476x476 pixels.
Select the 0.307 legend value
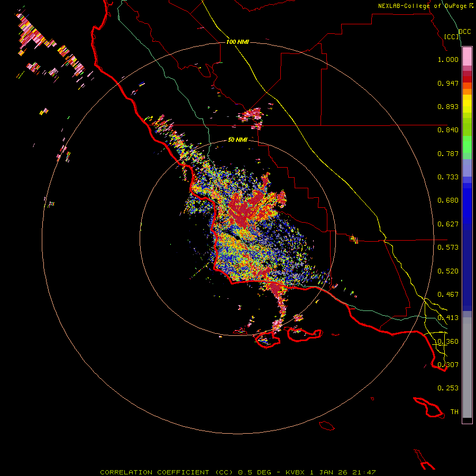pos(448,364)
